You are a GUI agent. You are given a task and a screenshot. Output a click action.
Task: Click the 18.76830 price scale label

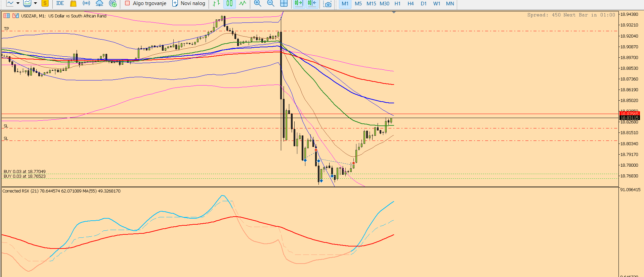(x=629, y=176)
